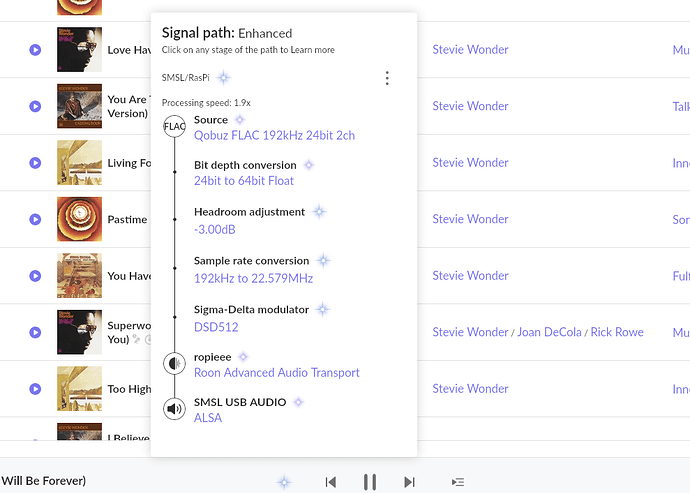Pause the current playback
This screenshot has width=690, height=493.
pyautogui.click(x=370, y=482)
